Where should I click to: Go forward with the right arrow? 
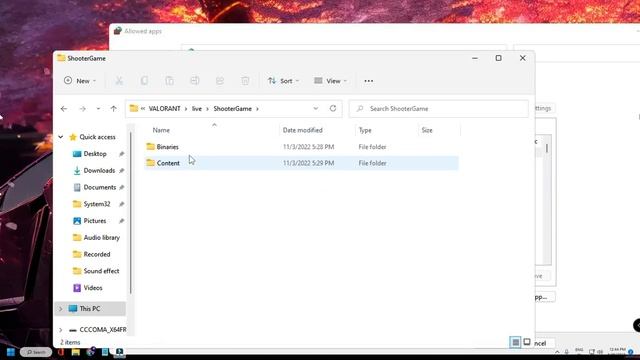[x=82, y=109]
